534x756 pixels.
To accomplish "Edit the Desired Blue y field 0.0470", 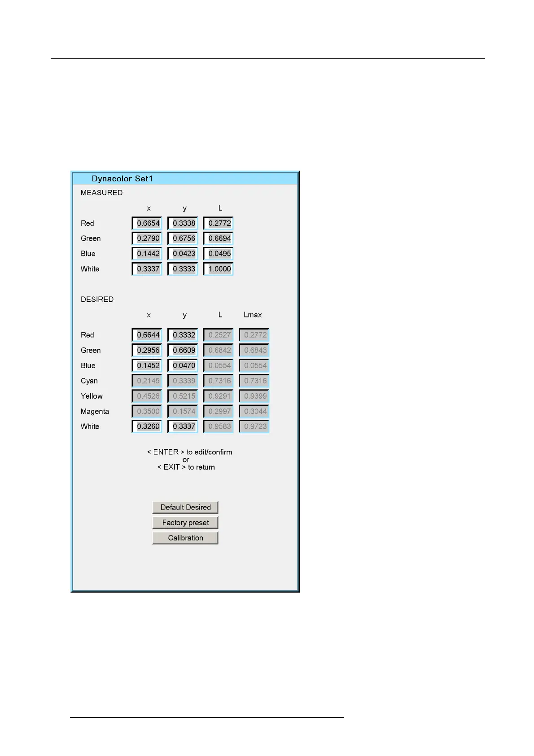I will [183, 365].
